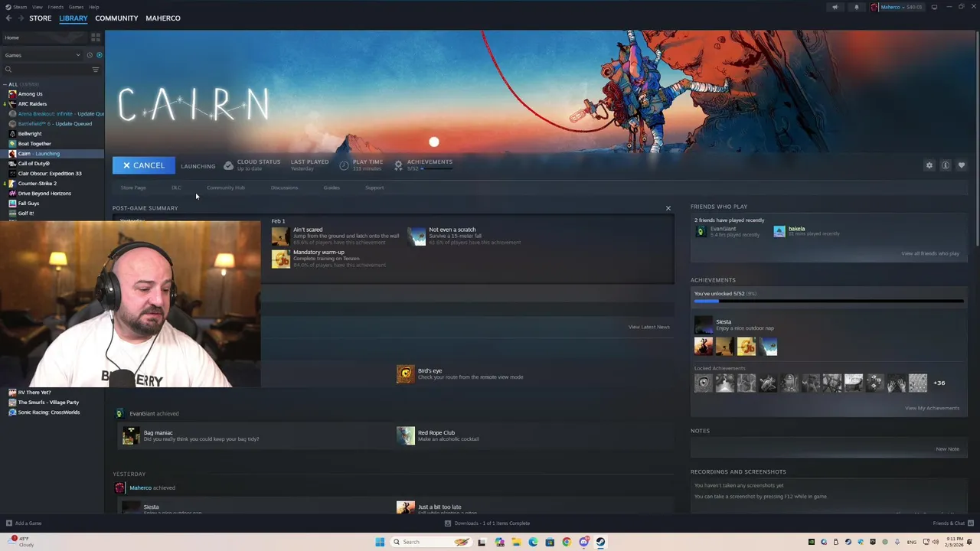Open the Support tab
980x551 pixels.
374,187
